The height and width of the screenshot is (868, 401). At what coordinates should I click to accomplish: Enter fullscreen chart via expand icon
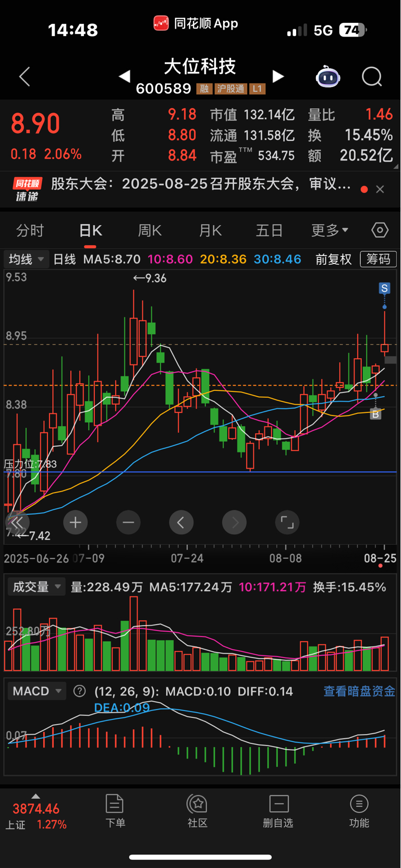click(287, 522)
